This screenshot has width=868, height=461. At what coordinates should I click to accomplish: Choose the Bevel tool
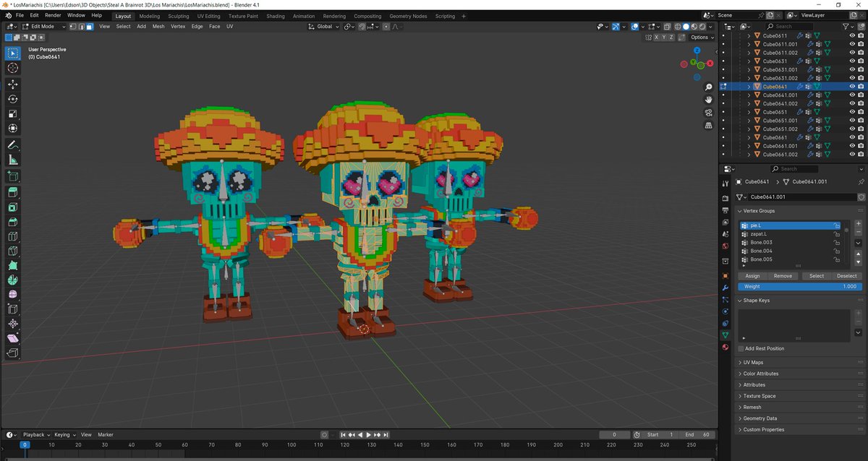pos(13,221)
